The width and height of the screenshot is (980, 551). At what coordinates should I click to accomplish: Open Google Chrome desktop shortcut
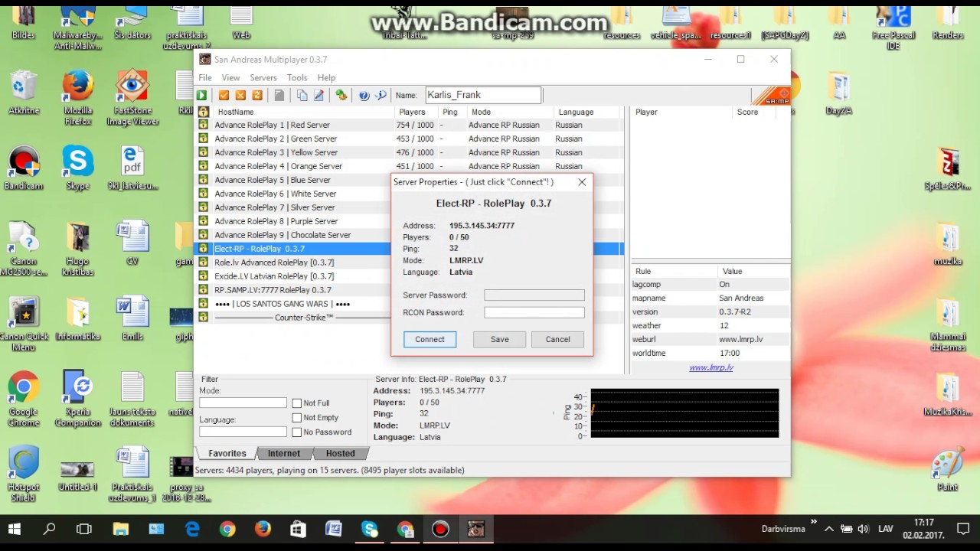[24, 399]
